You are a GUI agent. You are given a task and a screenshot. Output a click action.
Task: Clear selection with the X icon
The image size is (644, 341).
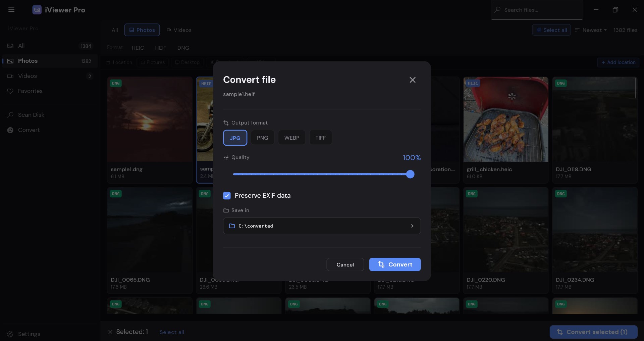[110, 332]
